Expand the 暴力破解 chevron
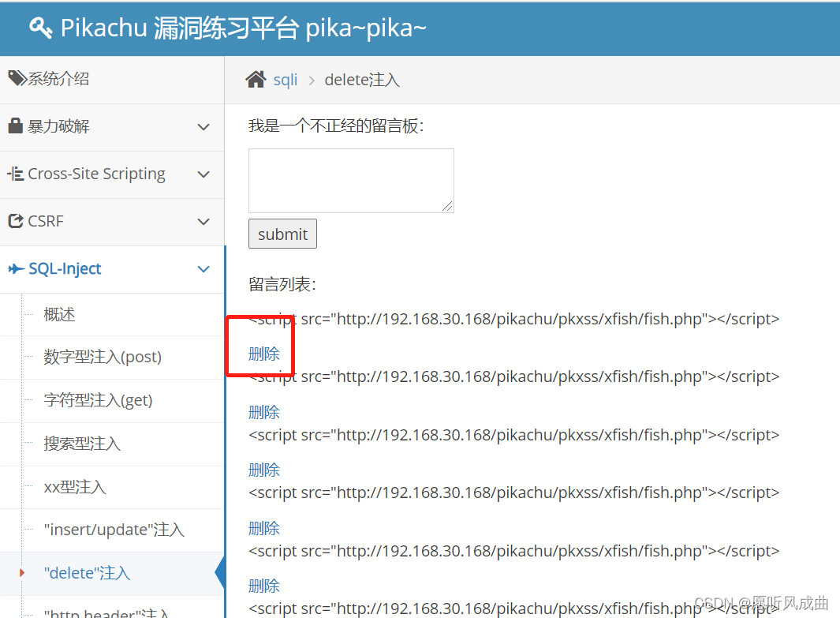The image size is (840, 618). click(x=203, y=127)
